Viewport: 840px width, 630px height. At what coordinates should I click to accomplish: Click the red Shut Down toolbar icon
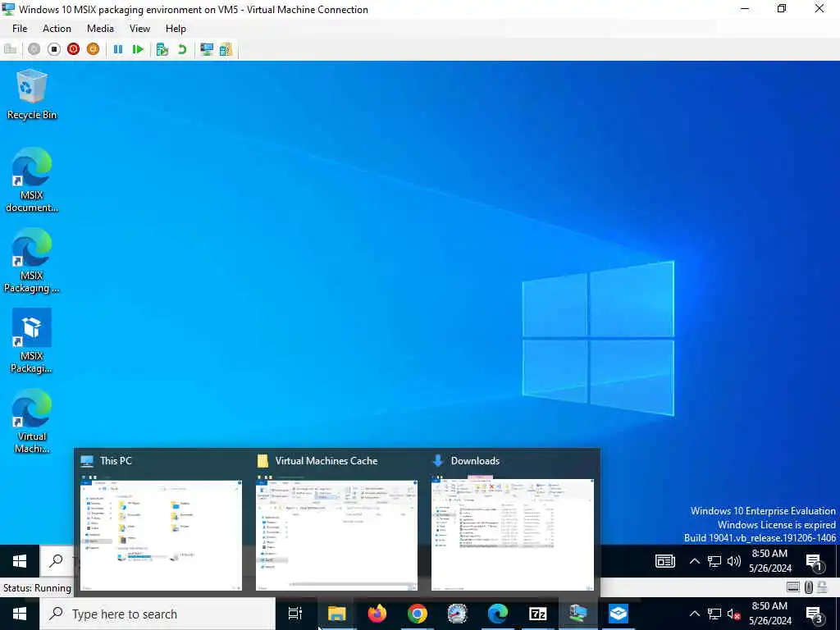click(x=73, y=49)
